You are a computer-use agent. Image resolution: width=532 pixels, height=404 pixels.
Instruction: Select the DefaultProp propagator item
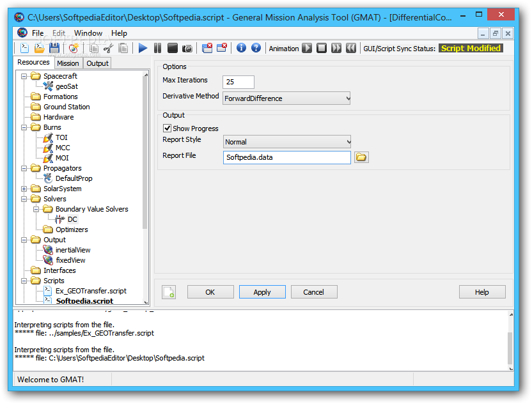[74, 178]
